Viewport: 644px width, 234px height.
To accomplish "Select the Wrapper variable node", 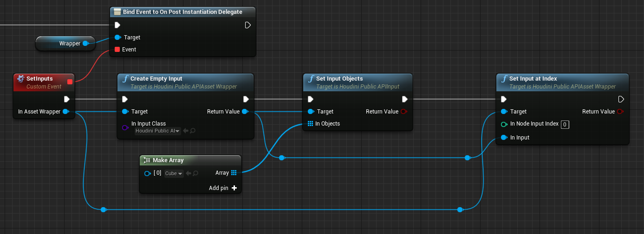I will point(65,44).
